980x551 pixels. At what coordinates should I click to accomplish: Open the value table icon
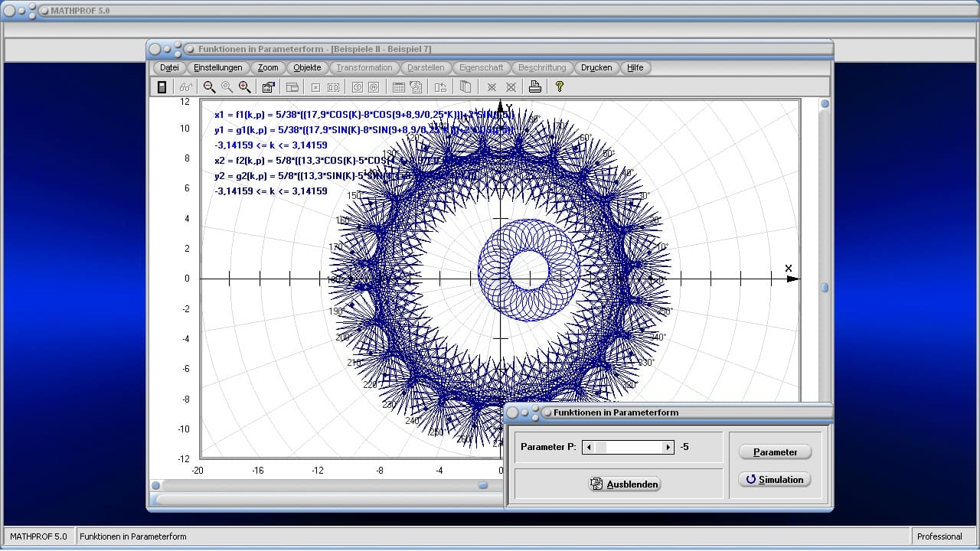tap(398, 87)
